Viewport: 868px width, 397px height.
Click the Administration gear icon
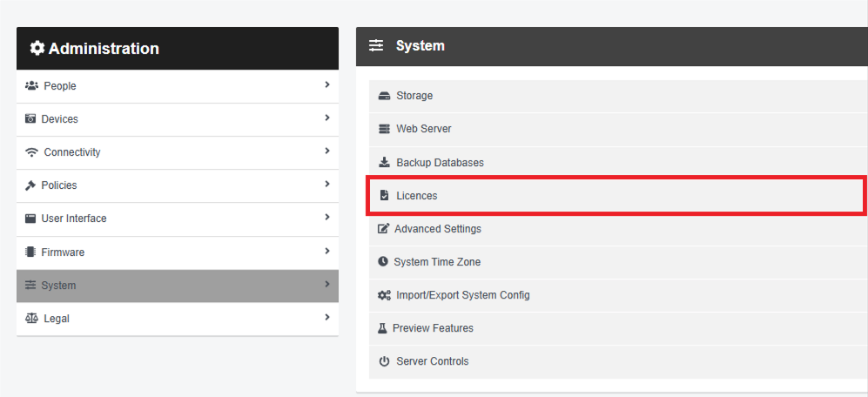(x=37, y=48)
